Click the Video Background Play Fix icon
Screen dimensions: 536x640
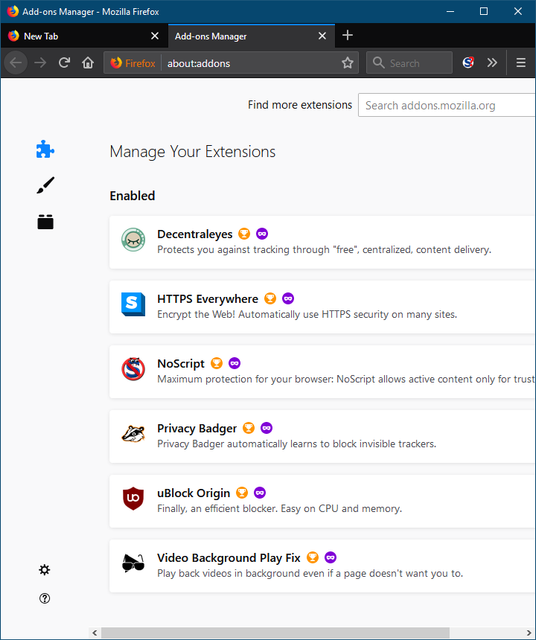point(133,563)
